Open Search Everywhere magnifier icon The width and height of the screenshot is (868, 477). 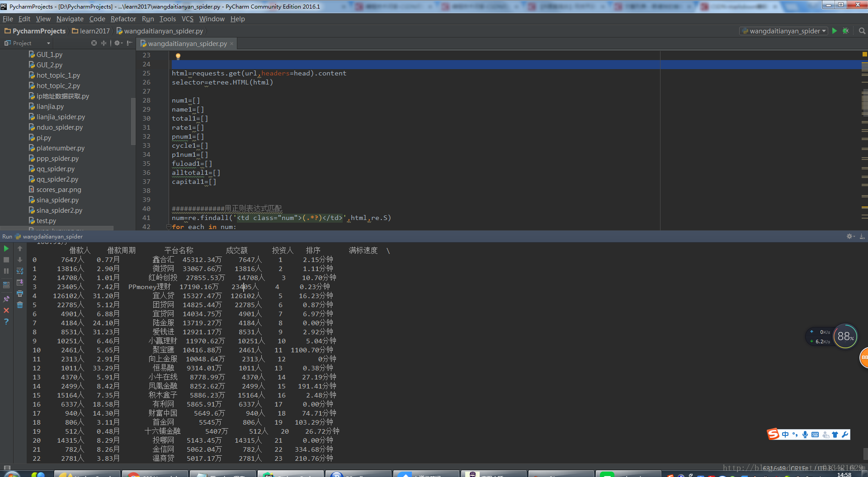pos(862,31)
